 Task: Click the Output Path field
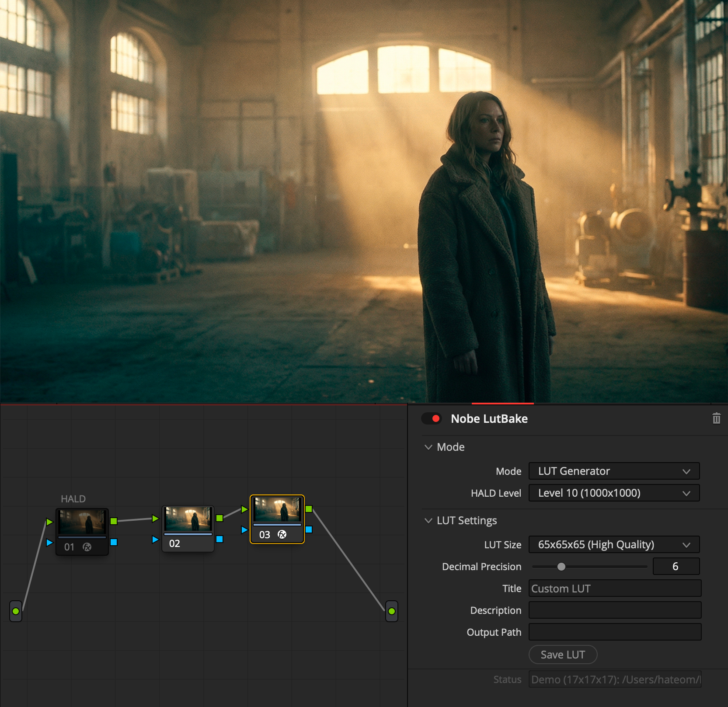pyautogui.click(x=614, y=632)
